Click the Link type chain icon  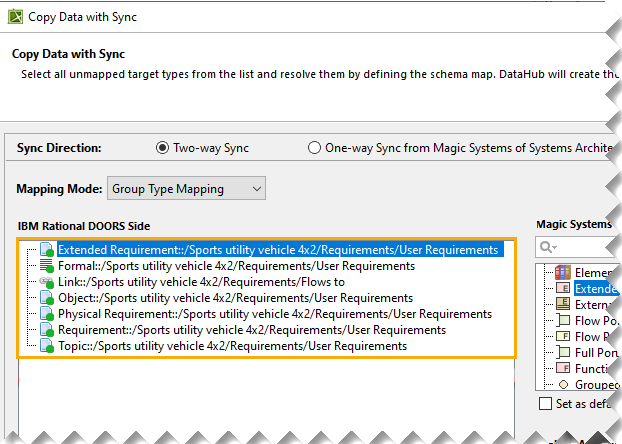47,282
